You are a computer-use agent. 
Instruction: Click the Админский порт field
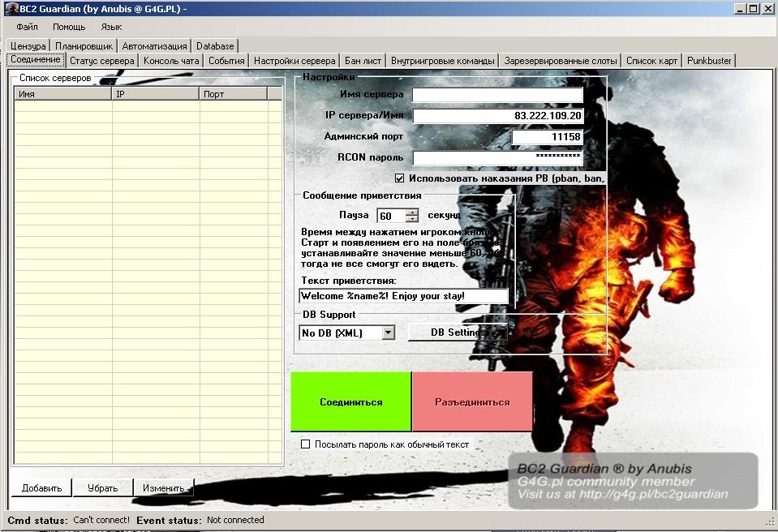(547, 137)
